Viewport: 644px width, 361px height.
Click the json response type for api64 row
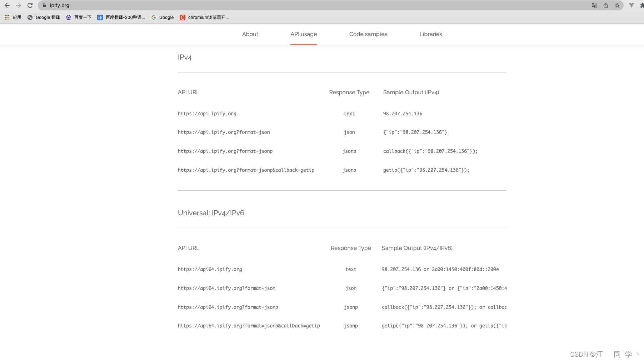coord(351,288)
